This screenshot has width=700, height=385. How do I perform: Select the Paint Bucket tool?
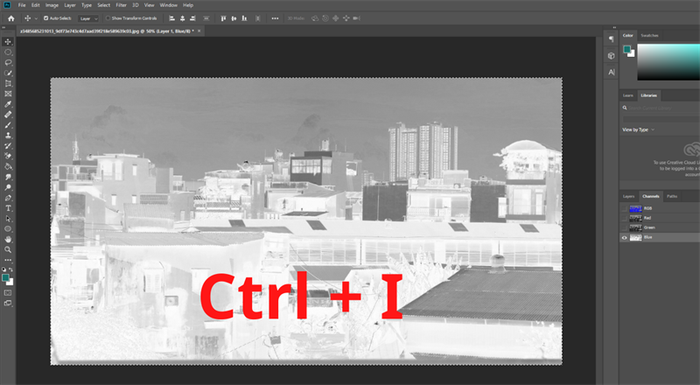point(8,167)
